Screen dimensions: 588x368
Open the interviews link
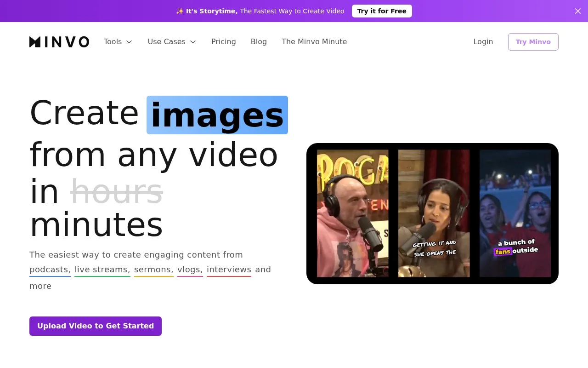tap(229, 270)
